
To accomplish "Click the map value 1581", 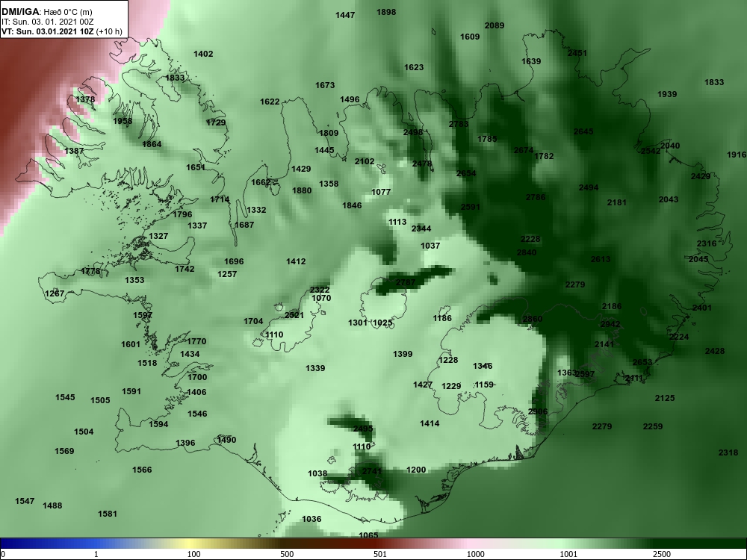I will [x=107, y=514].
